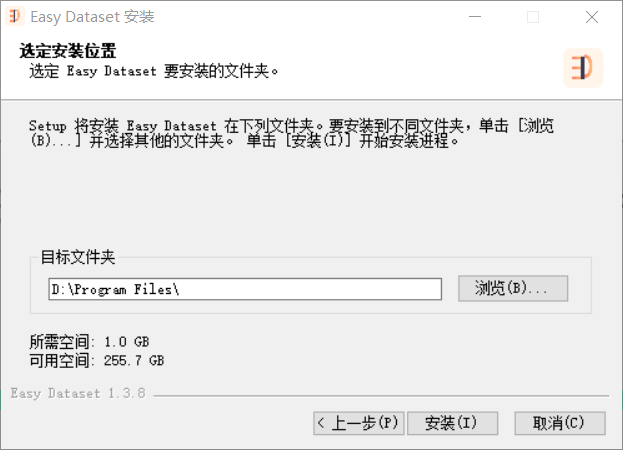Click the Easy Dataset logo in header
Image resolution: width=623 pixels, height=450 pixels.
(x=583, y=68)
